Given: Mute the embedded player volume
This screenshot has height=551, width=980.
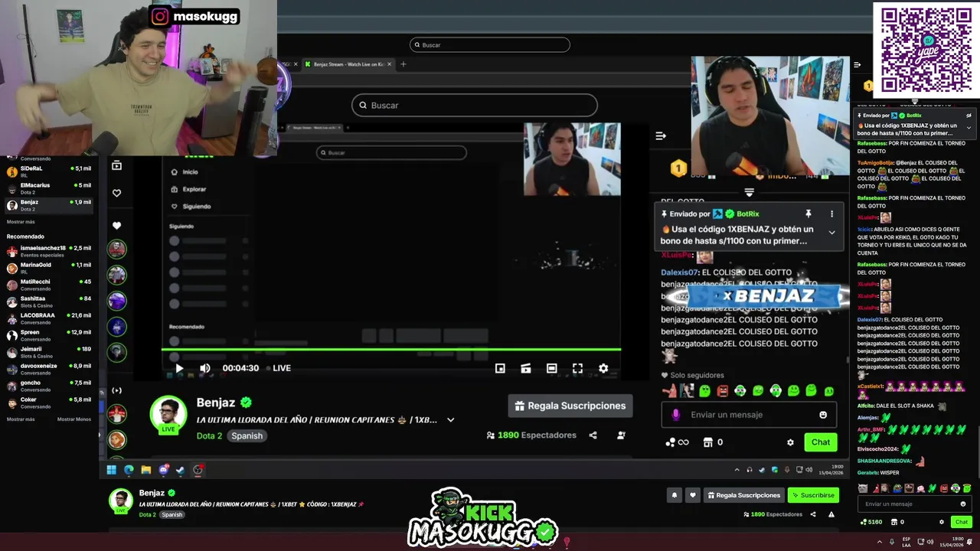Looking at the screenshot, I should pyautogui.click(x=205, y=368).
